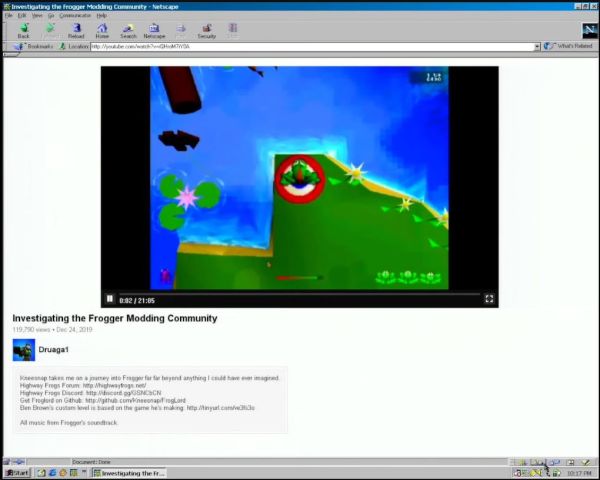Click the Back navigation button
The width and height of the screenshot is (600, 480).
(x=23, y=30)
